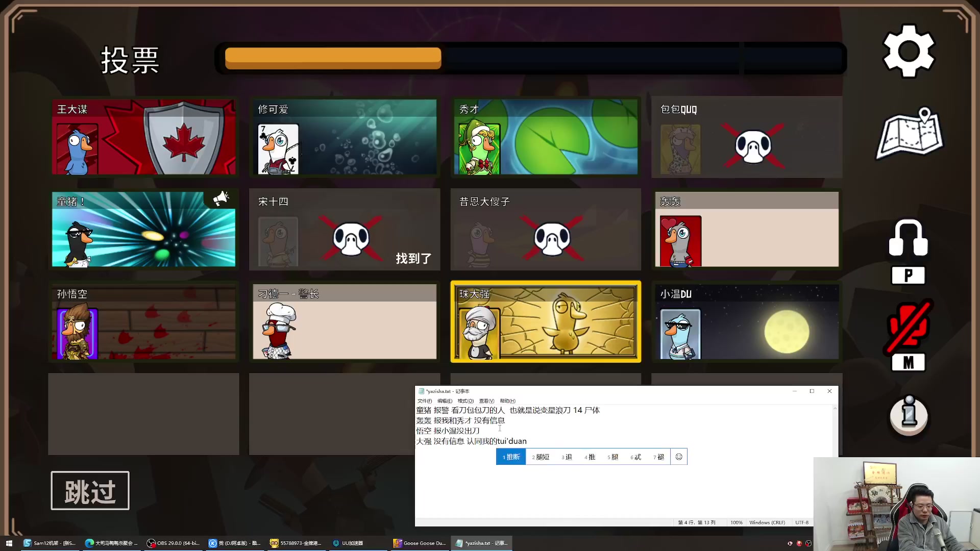Vote for player 秀才
Image resolution: width=980 pixels, height=551 pixels.
[x=546, y=137]
